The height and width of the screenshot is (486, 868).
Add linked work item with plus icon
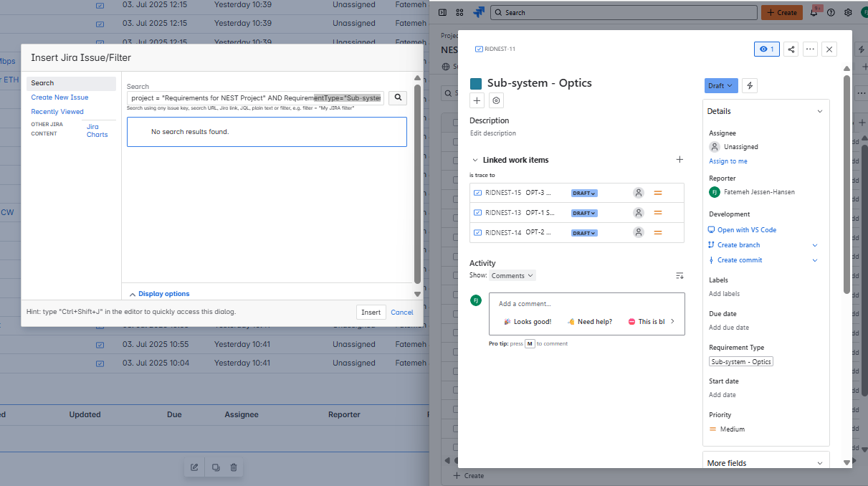679,160
